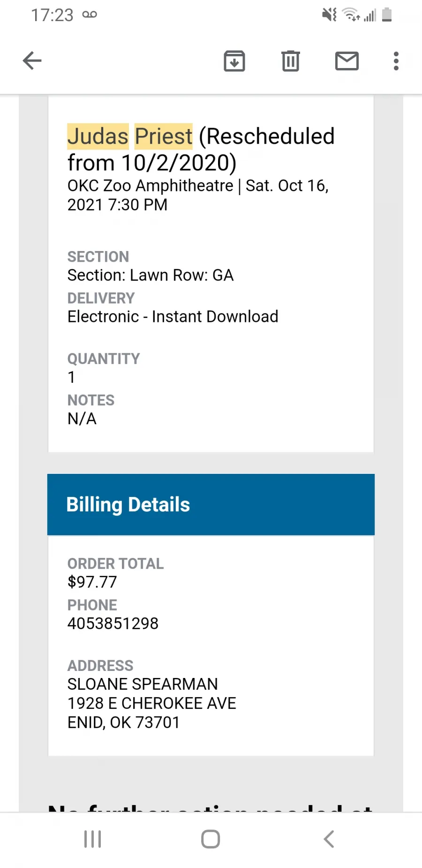Image resolution: width=422 pixels, height=868 pixels.
Task: Tap the Section: Lawn Row: GA text
Action: pos(151,275)
